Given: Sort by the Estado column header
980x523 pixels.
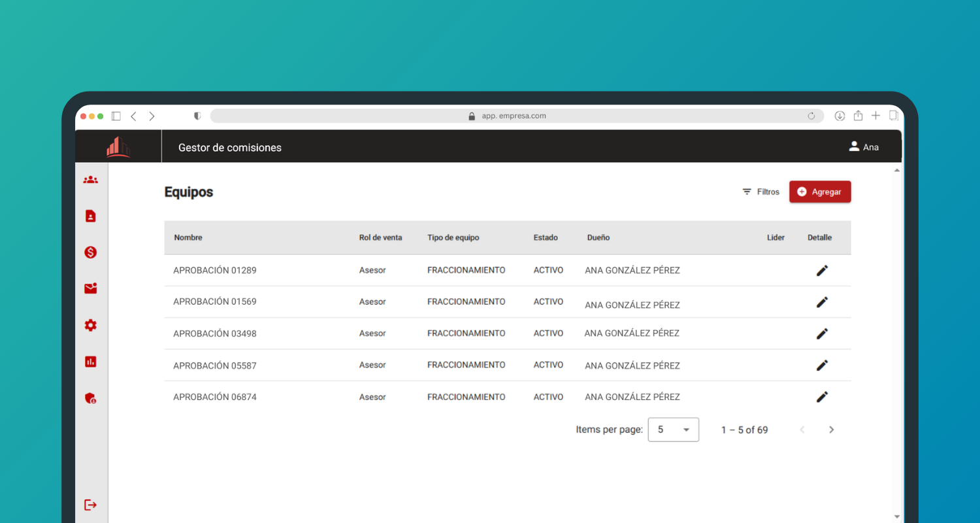Looking at the screenshot, I should click(546, 238).
